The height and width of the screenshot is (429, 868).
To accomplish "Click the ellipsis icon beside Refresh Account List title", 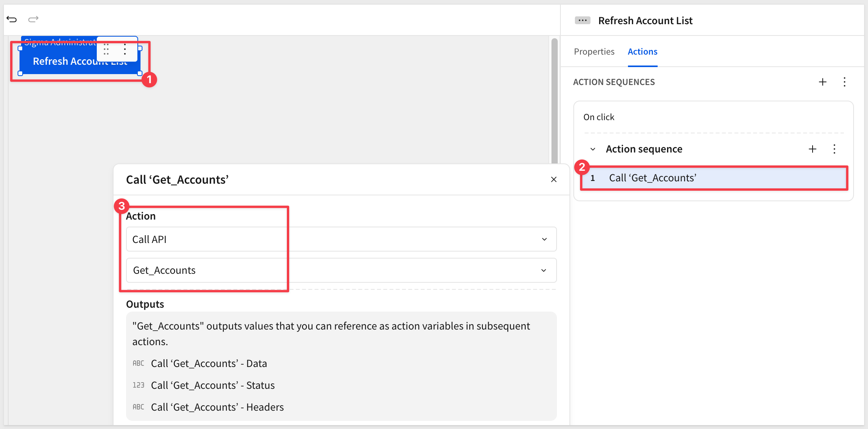I will (582, 20).
